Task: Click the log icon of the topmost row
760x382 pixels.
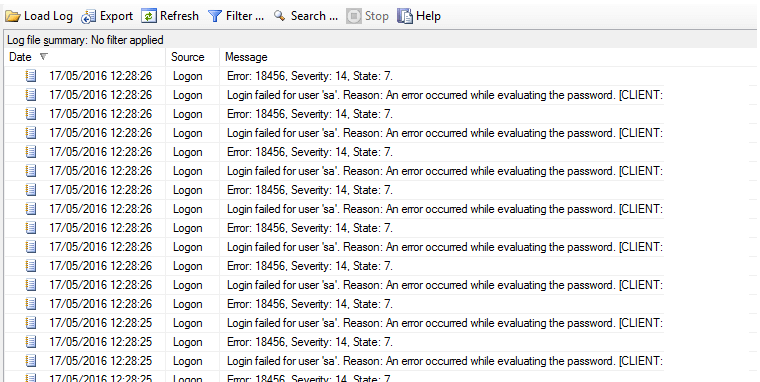Action: pyautogui.click(x=31, y=76)
